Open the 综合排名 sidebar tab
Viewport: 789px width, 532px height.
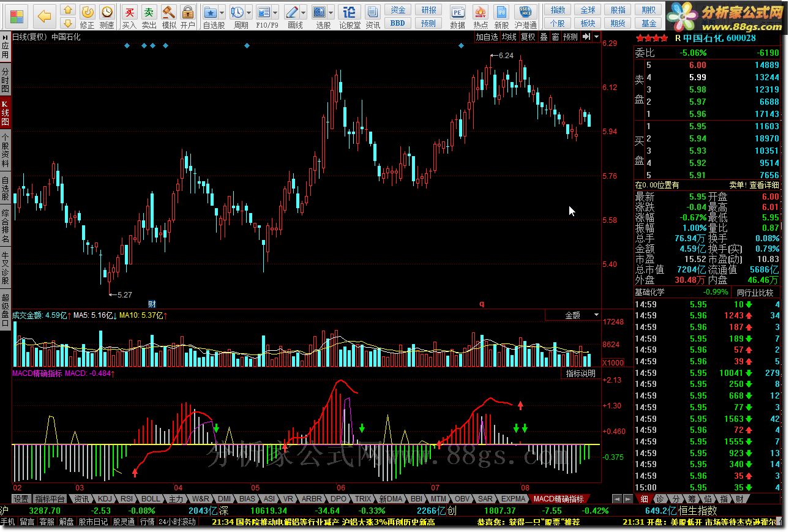tap(6, 227)
